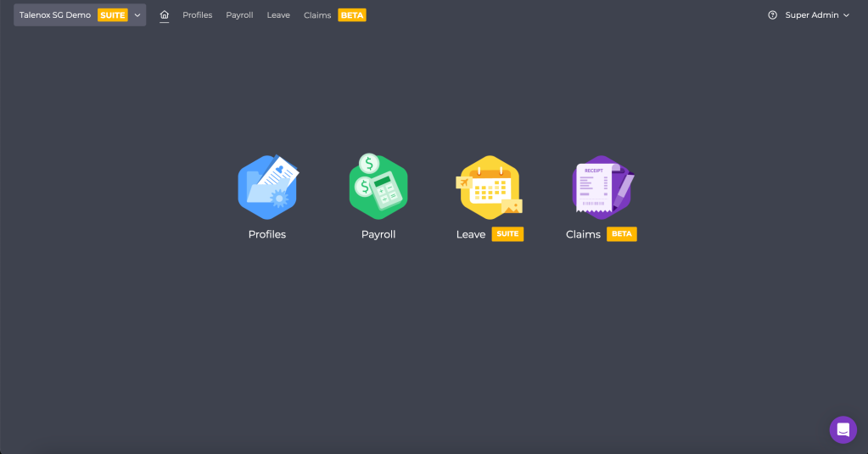Screen dimensions: 868x454
Task: Click the Claims text label under icon
Action: click(x=583, y=234)
